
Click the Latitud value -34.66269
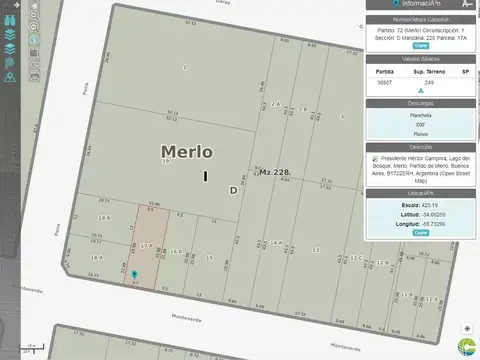tap(434, 215)
